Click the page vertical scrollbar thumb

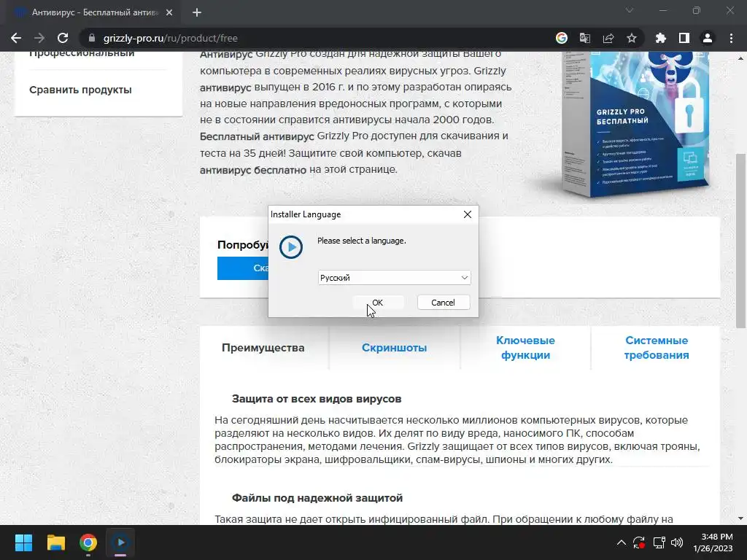(x=741, y=241)
